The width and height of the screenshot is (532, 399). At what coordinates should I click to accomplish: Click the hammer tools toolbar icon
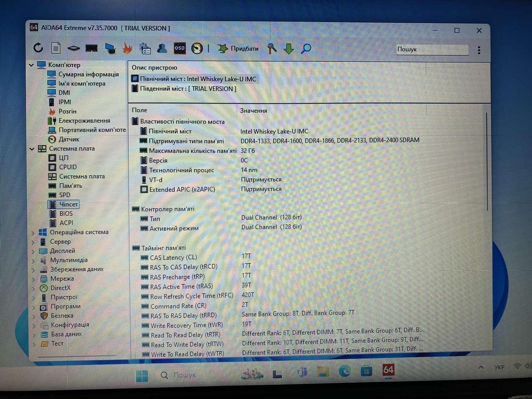coord(272,49)
